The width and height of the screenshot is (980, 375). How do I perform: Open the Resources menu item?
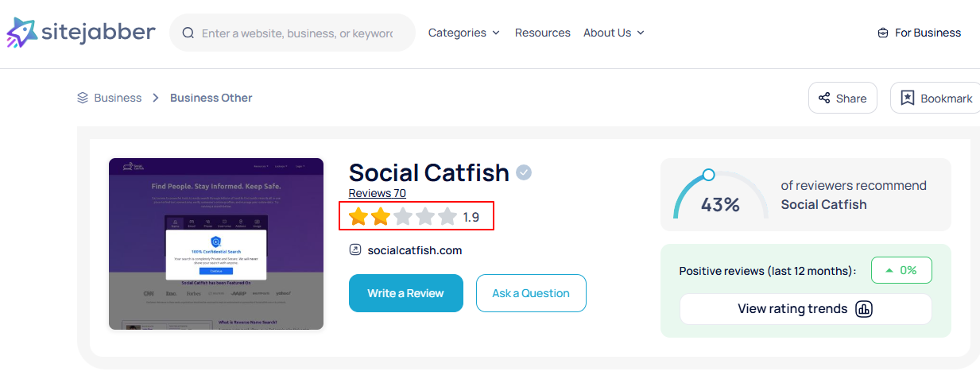pyautogui.click(x=542, y=33)
